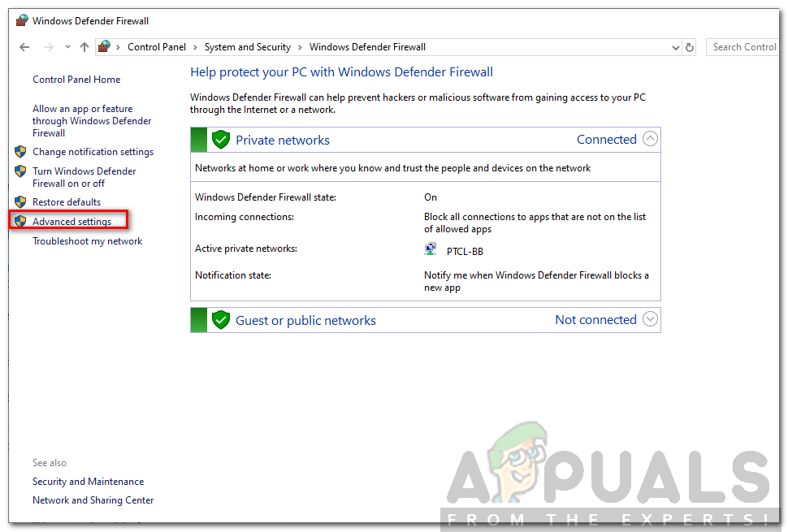Click shield icon beside Change notification settings
Viewport: 788px width, 532px height.
20,151
